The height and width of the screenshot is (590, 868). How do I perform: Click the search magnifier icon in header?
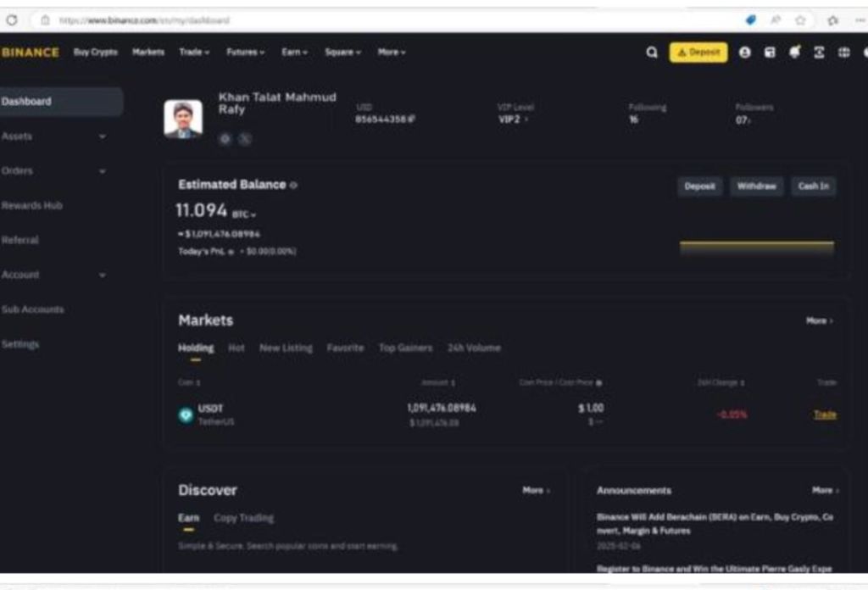(652, 53)
